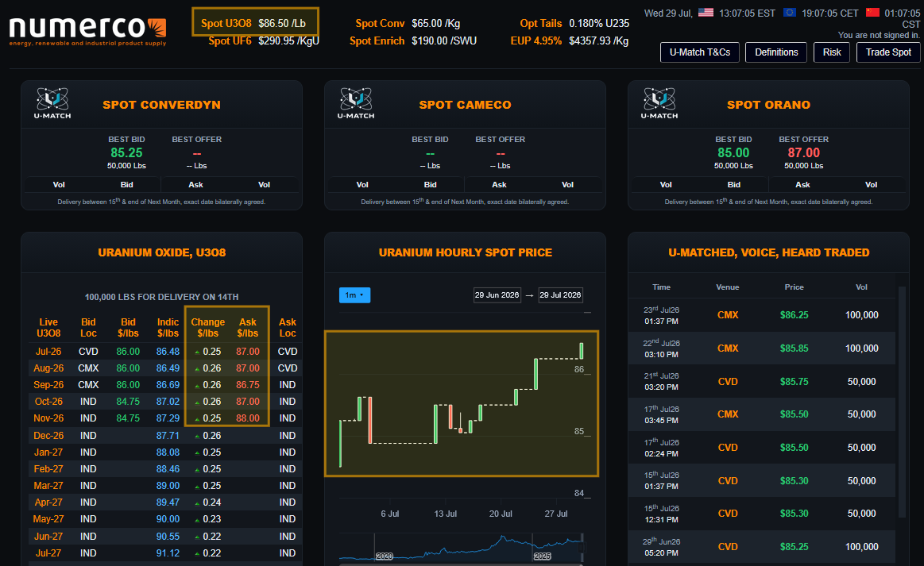This screenshot has width=924, height=566.
Task: Click the Price column header in trades table
Action: pos(794,287)
